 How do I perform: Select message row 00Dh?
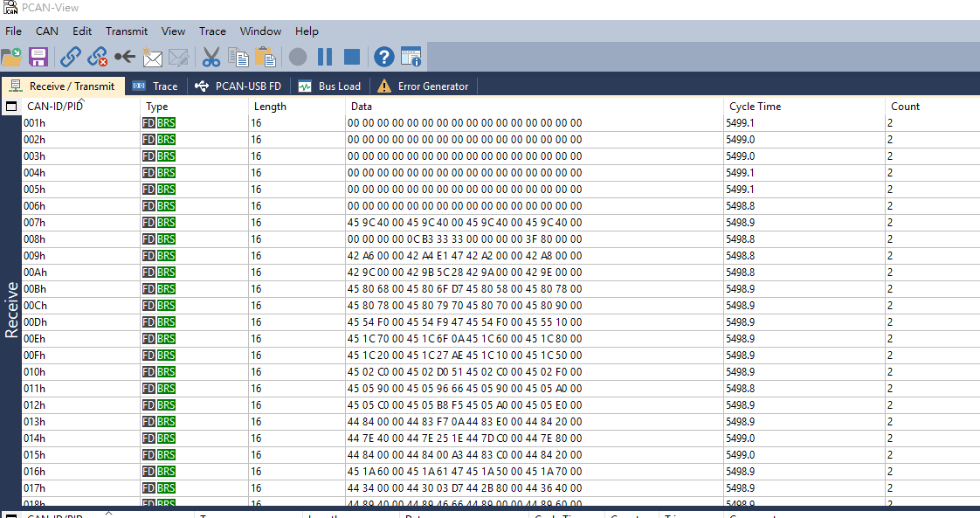click(x=500, y=322)
